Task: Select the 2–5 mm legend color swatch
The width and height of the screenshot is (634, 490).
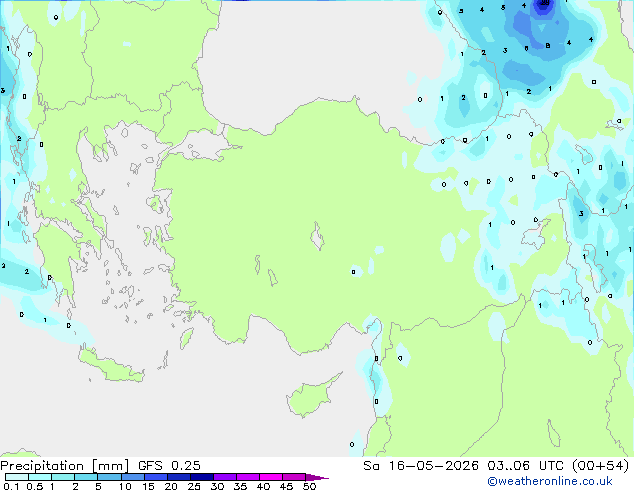Action: [86, 477]
